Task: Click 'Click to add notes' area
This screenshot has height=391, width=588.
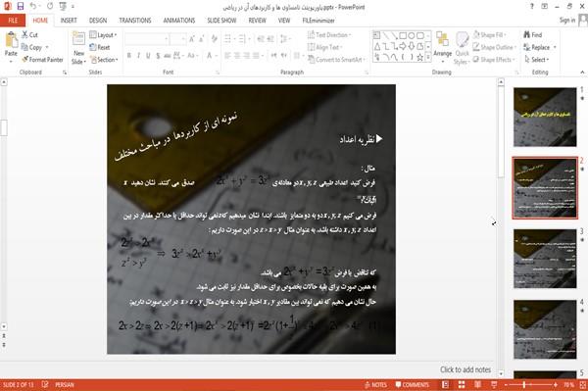Action: 465,369
